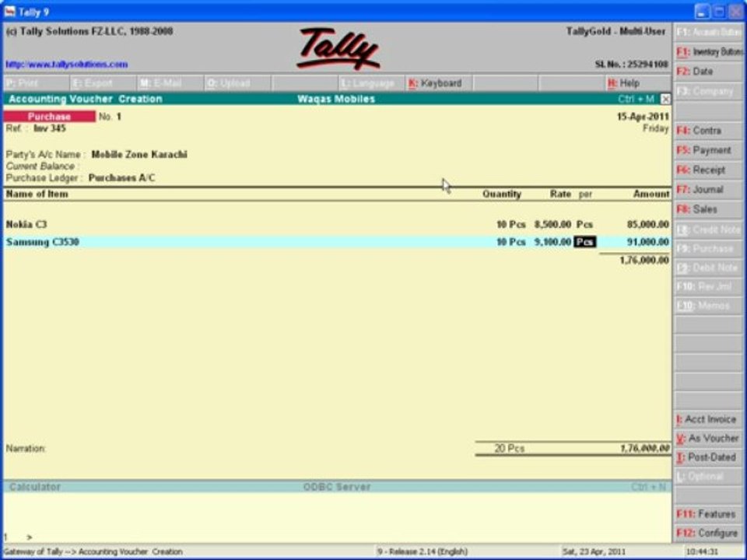Open the Calculator panel bar
The image size is (747, 560).
click(35, 487)
